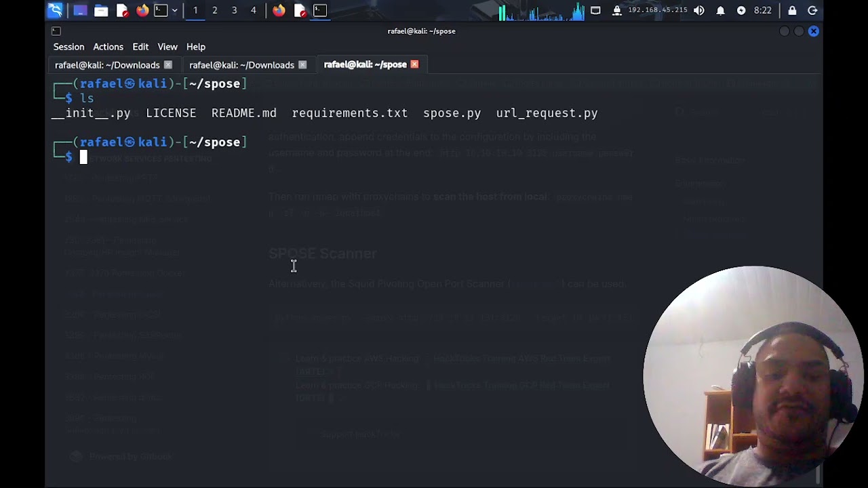Focus the running terminal taskbar item
This screenshot has height=488, width=868.
pyautogui.click(x=320, y=10)
